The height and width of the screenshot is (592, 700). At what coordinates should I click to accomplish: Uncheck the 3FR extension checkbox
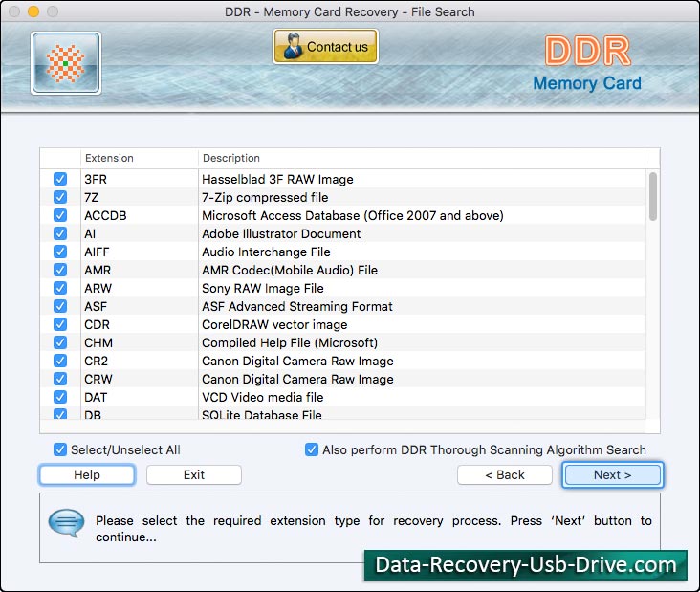(x=60, y=179)
